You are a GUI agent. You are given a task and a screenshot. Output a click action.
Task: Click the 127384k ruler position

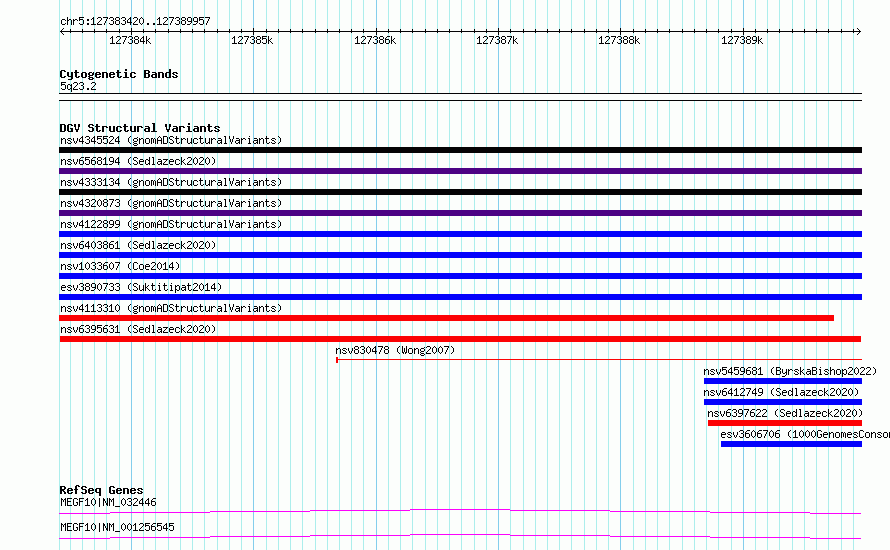(130, 40)
